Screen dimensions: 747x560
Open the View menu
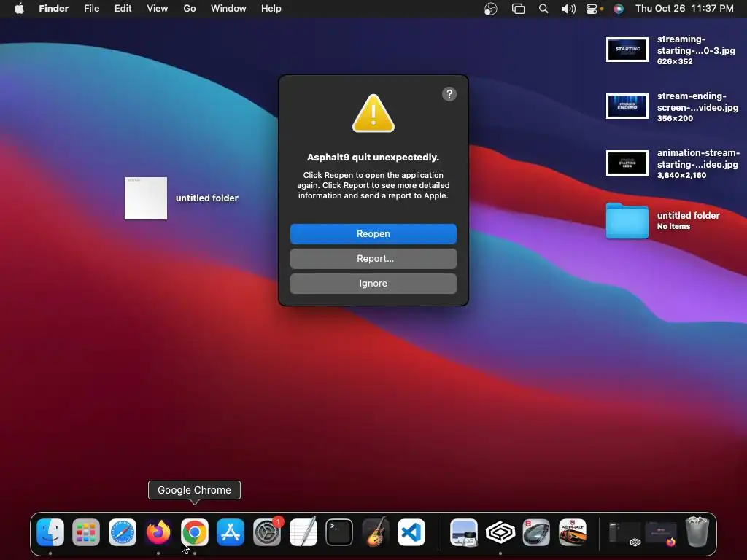click(x=158, y=9)
